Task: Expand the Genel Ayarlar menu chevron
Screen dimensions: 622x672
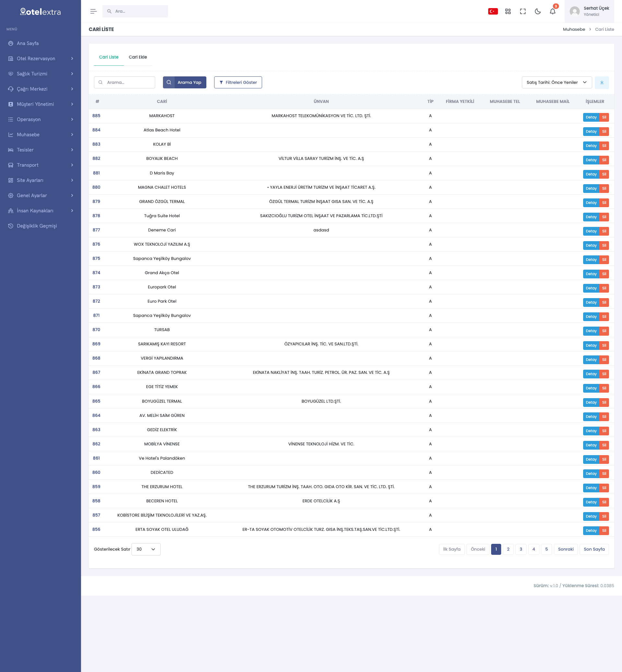Action: coord(72,196)
